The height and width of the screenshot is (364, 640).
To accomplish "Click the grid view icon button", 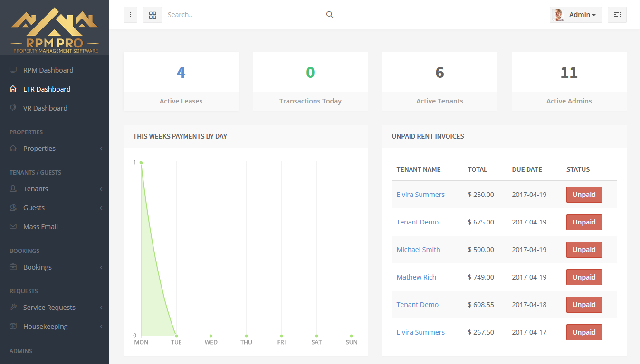I will click(x=153, y=15).
